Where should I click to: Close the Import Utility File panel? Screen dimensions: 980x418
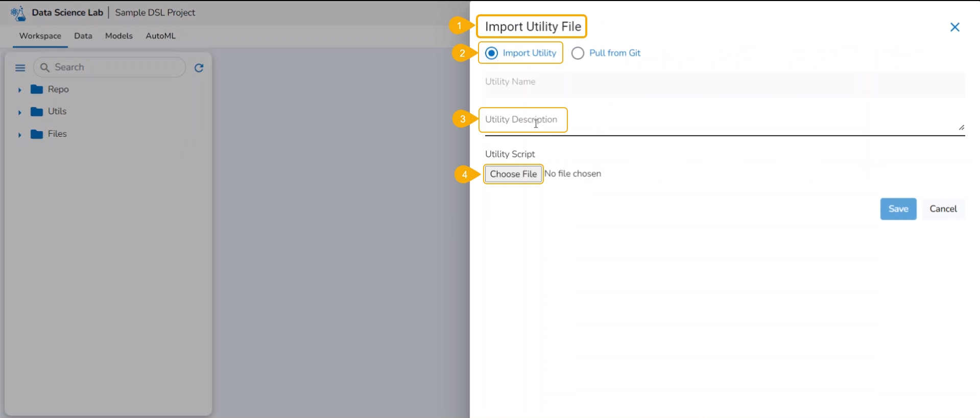pos(954,27)
